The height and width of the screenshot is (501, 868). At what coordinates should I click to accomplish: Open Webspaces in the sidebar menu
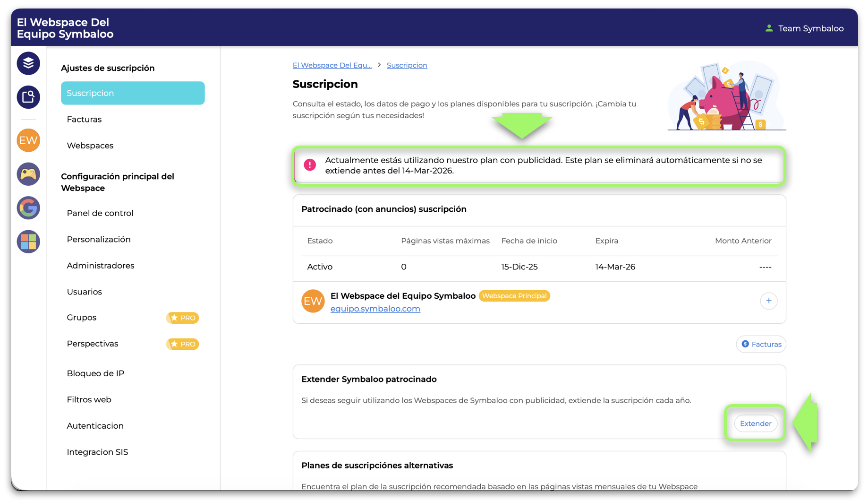(90, 146)
